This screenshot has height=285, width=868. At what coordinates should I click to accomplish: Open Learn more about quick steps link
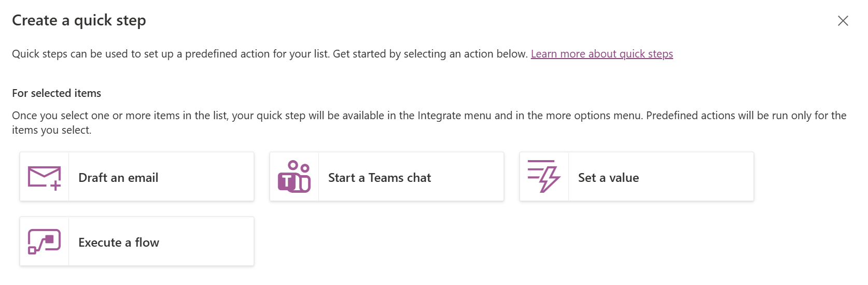601,54
